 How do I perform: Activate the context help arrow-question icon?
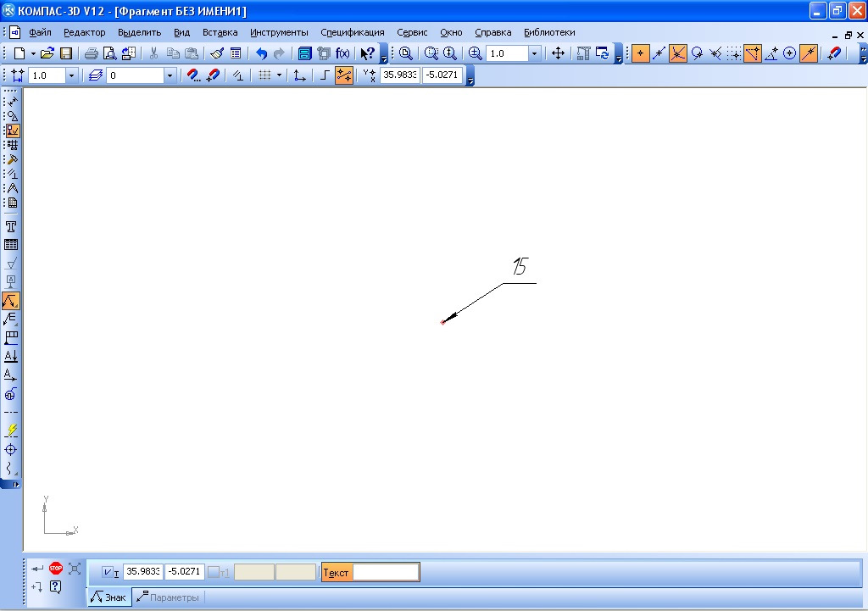tap(367, 53)
